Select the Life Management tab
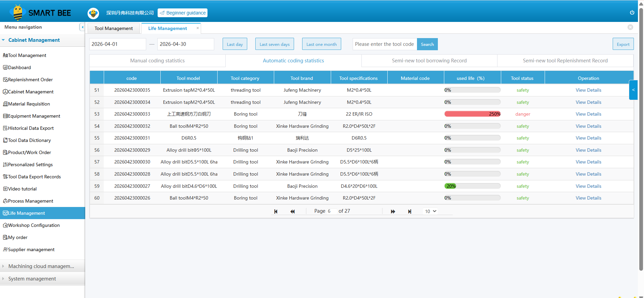 tap(167, 28)
